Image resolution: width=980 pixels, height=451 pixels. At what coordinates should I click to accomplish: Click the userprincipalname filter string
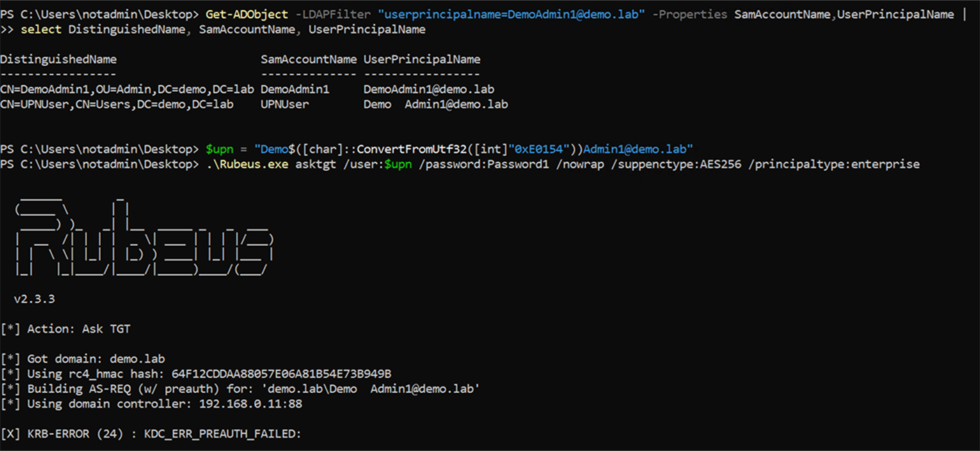510,15
